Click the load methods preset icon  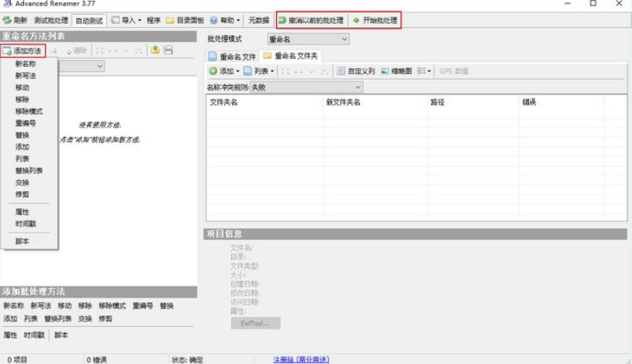[x=155, y=50]
